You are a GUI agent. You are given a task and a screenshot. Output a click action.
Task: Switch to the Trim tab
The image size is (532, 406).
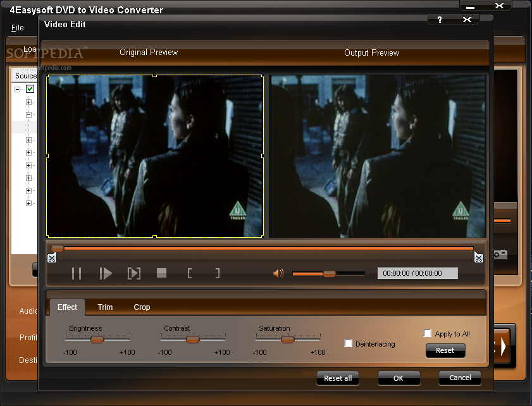click(105, 307)
